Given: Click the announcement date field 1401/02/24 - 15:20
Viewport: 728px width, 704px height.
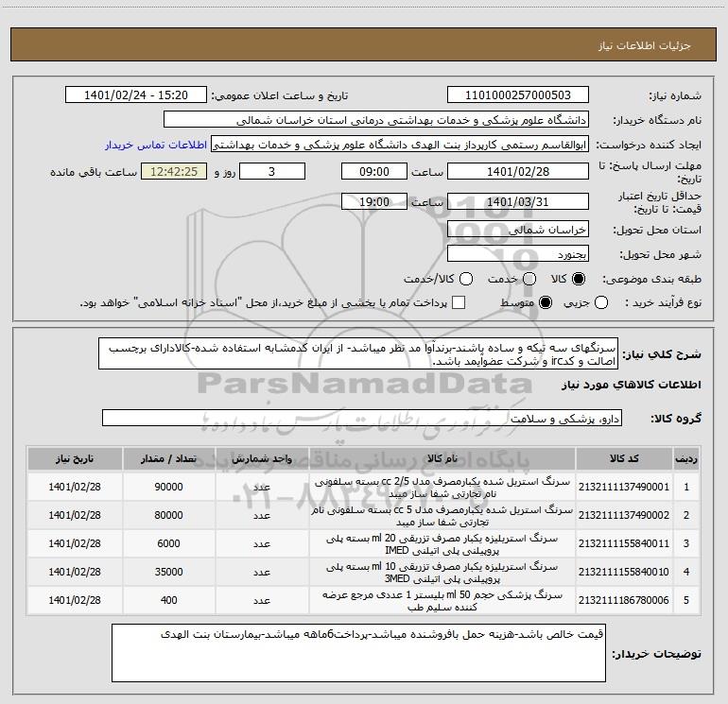Looking at the screenshot, I should [x=136, y=95].
